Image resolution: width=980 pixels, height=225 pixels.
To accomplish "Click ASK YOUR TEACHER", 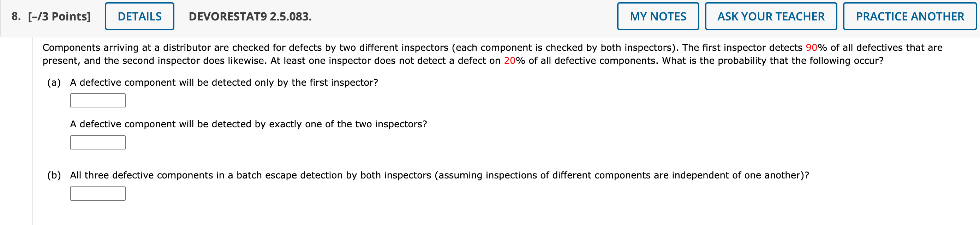I will click(771, 16).
